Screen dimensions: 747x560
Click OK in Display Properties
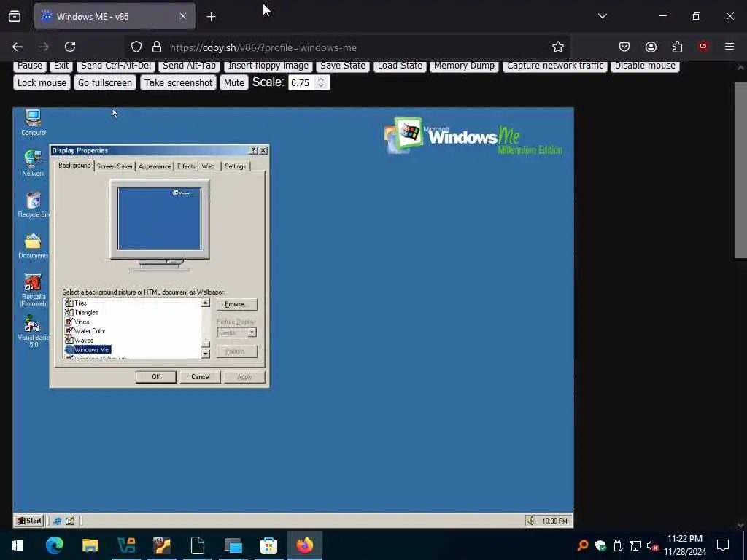[x=156, y=377]
